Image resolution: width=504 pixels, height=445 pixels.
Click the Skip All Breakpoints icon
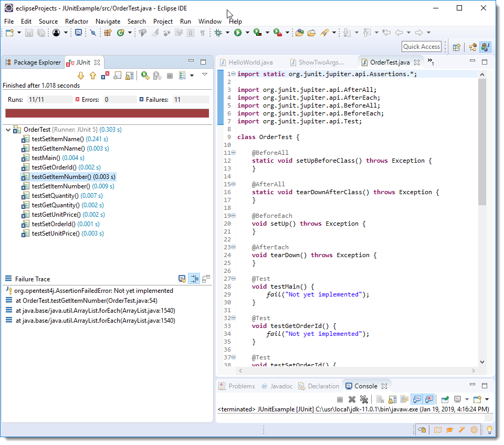pyautogui.click(x=93, y=33)
